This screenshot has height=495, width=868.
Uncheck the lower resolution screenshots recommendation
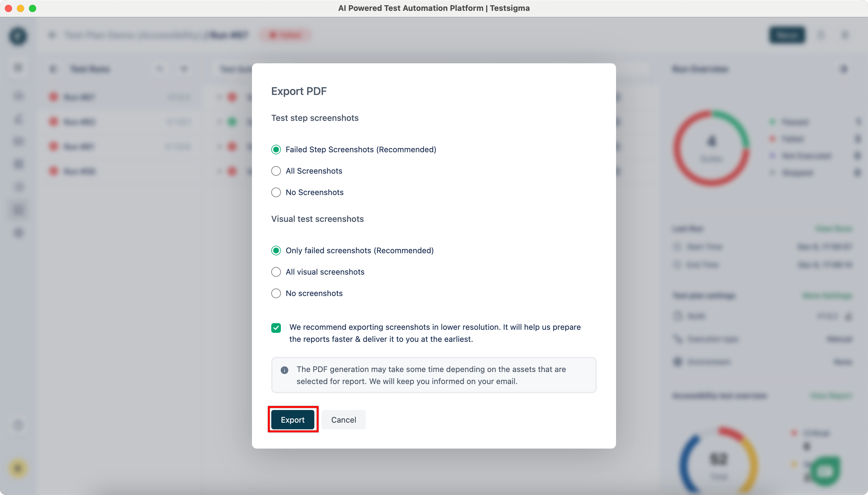[276, 327]
